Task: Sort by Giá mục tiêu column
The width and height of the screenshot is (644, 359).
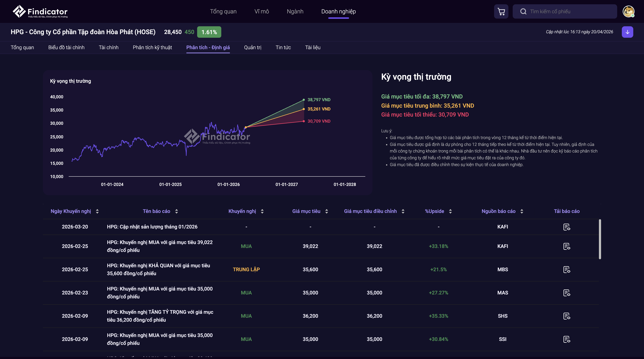Action: point(326,211)
